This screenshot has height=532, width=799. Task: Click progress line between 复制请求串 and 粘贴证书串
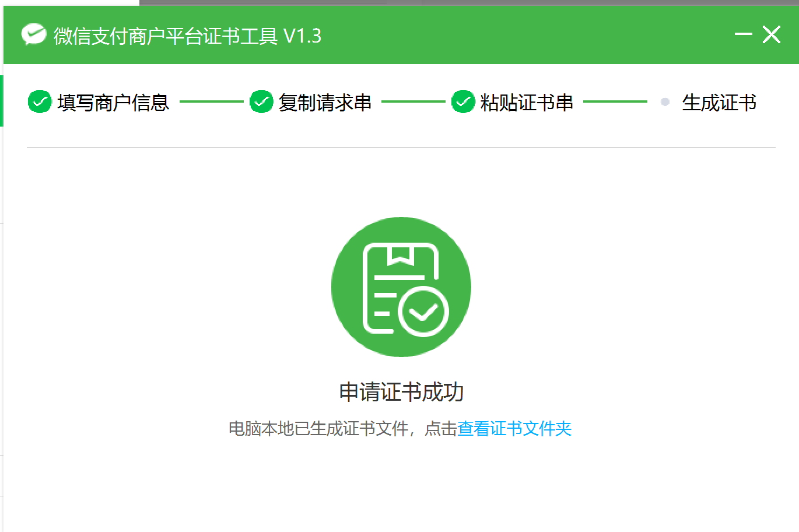[413, 101]
